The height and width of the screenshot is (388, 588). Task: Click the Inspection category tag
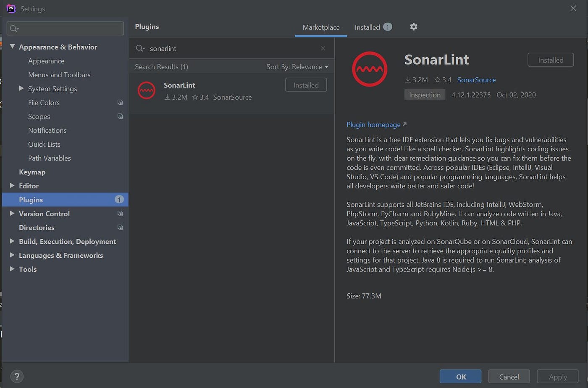[x=425, y=95]
